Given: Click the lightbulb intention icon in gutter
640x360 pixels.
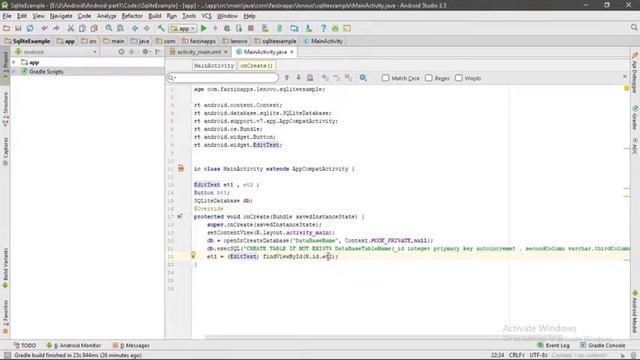Looking at the screenshot, I should [193, 255].
